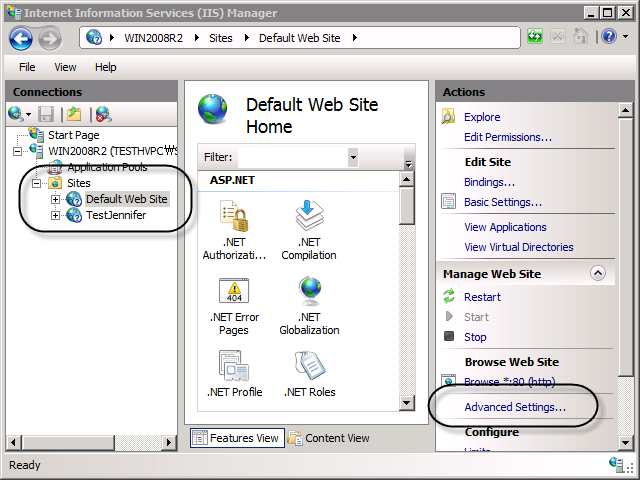Click the View Applications link

[x=505, y=227]
